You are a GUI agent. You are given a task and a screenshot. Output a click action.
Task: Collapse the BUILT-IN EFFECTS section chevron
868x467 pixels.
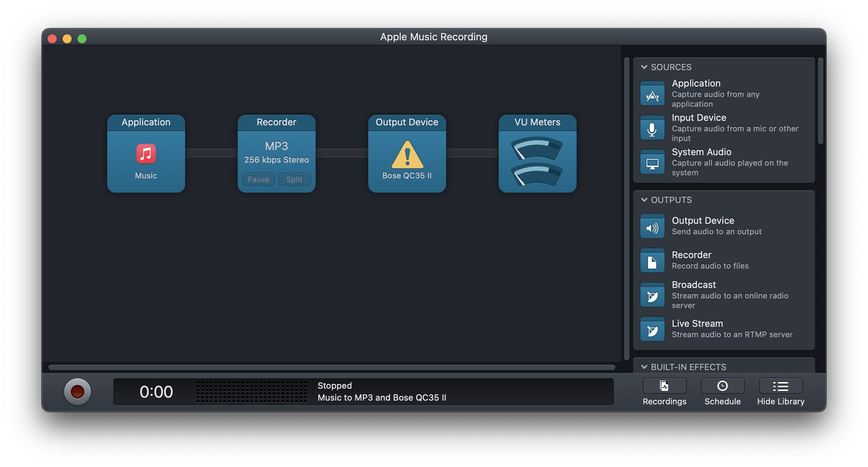(x=644, y=367)
